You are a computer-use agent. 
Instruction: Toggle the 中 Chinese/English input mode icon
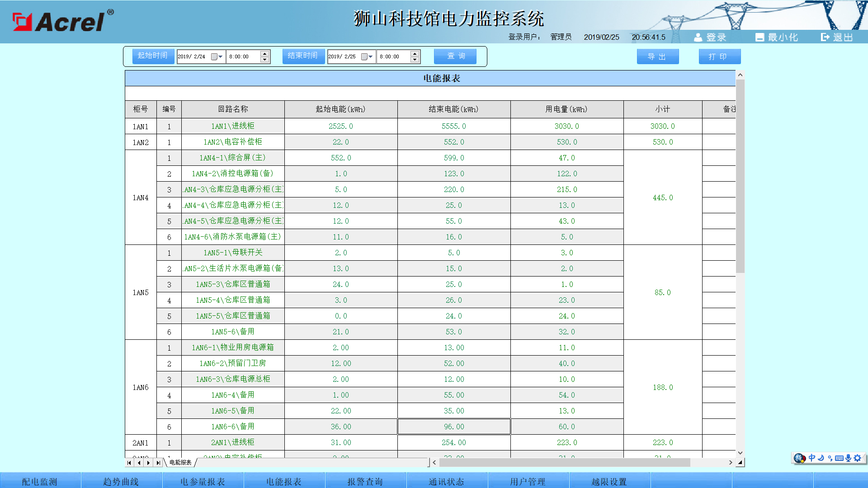click(x=812, y=458)
